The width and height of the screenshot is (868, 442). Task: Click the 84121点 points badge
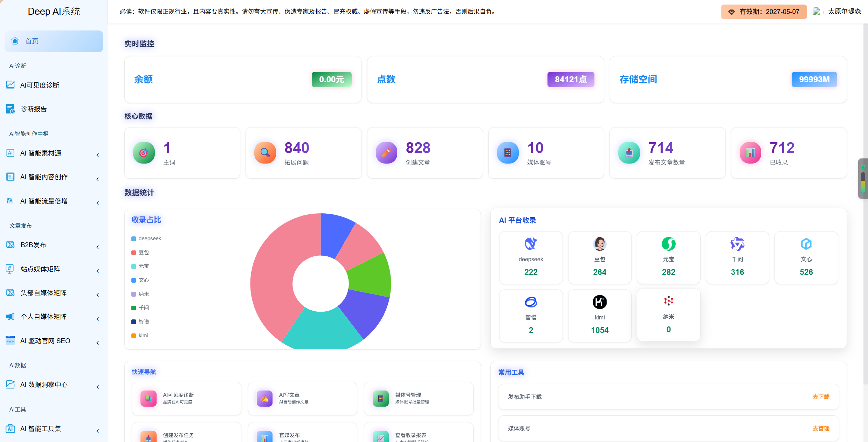click(x=571, y=79)
